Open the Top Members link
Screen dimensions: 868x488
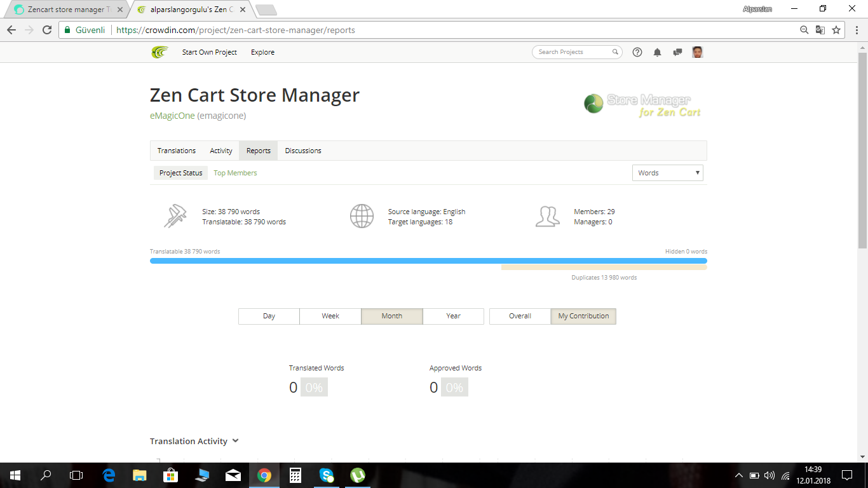(x=235, y=173)
